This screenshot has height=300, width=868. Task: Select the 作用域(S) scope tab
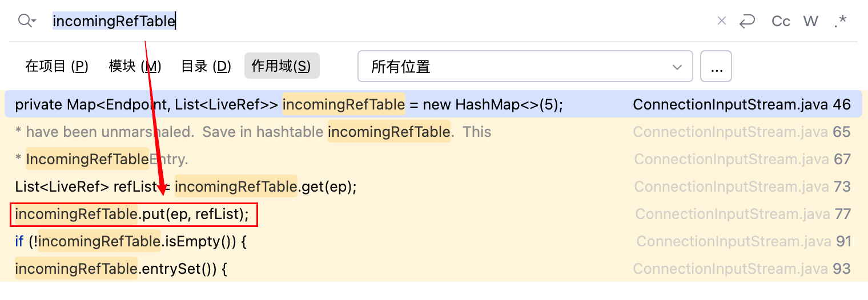coord(282,66)
